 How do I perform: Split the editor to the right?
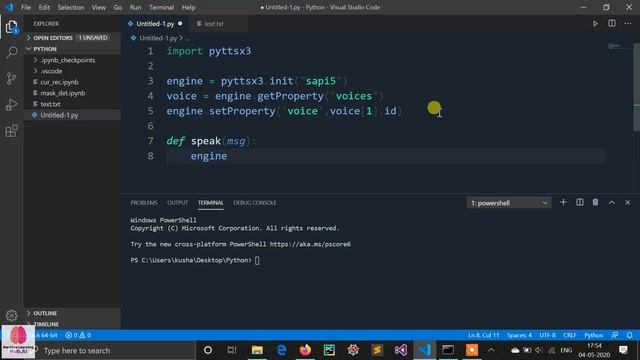(611, 24)
